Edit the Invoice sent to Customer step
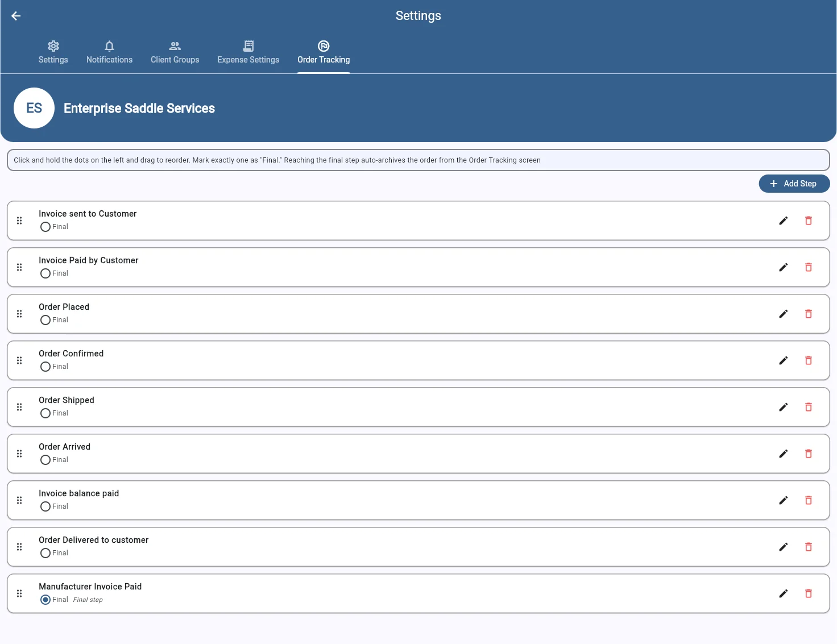This screenshot has width=837, height=644. tap(784, 221)
